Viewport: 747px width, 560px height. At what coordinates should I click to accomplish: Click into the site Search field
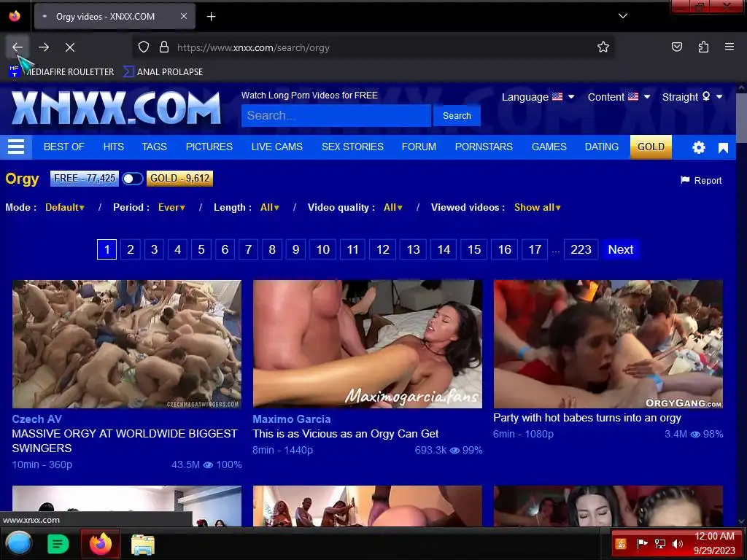[x=336, y=116]
